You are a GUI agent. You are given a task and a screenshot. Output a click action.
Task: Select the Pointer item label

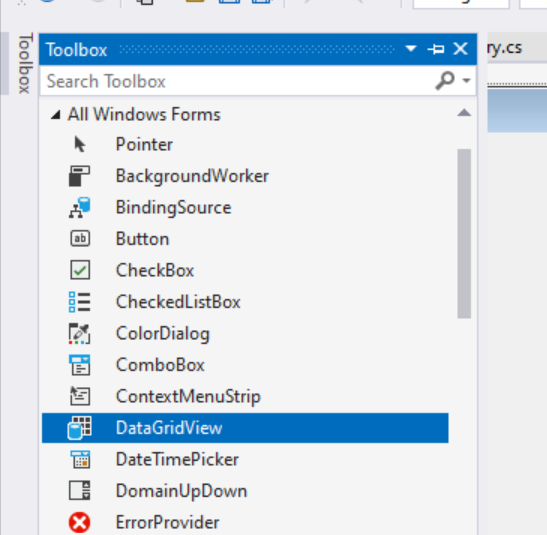point(144,144)
